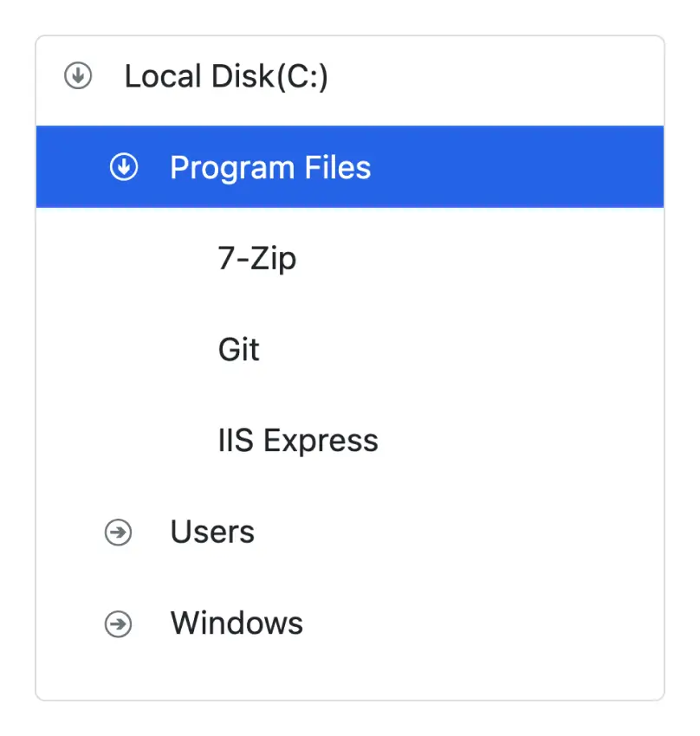Click the expand arrow icon beside Users
Screen dimensions: 700x736
(118, 534)
